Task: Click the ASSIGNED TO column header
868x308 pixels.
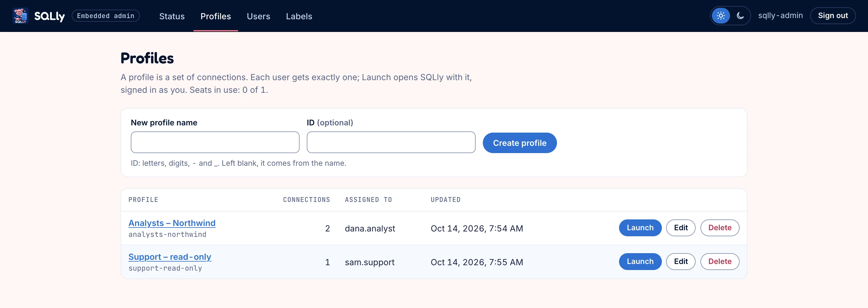Action: coord(368,200)
